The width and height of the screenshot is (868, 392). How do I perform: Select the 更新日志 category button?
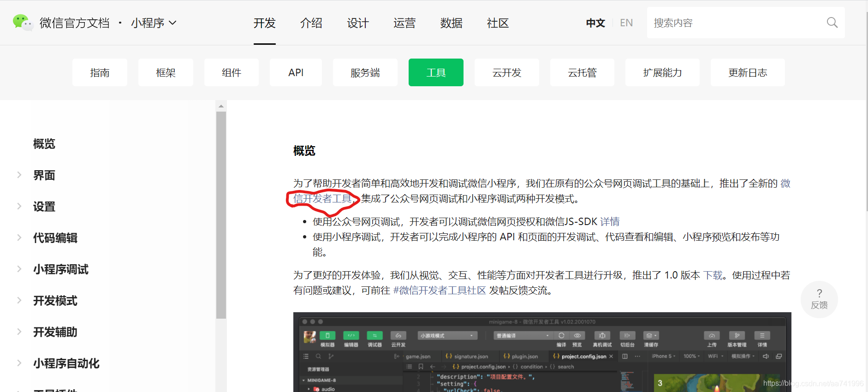click(x=748, y=72)
